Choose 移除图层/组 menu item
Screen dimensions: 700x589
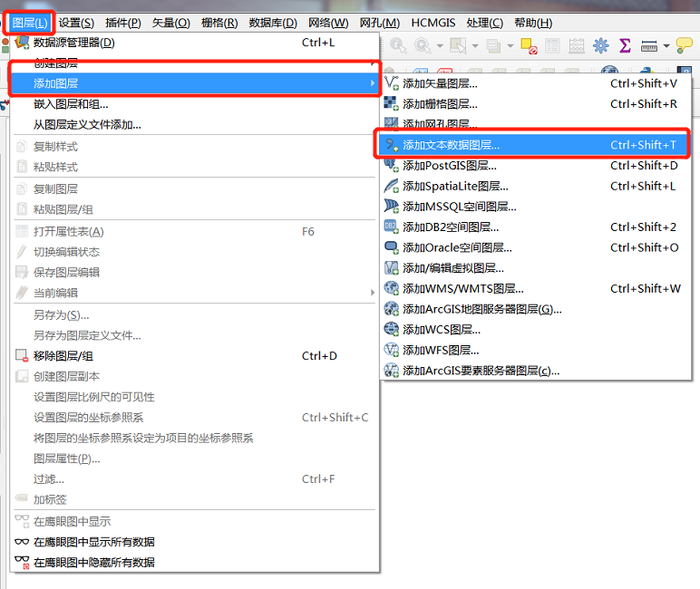63,356
